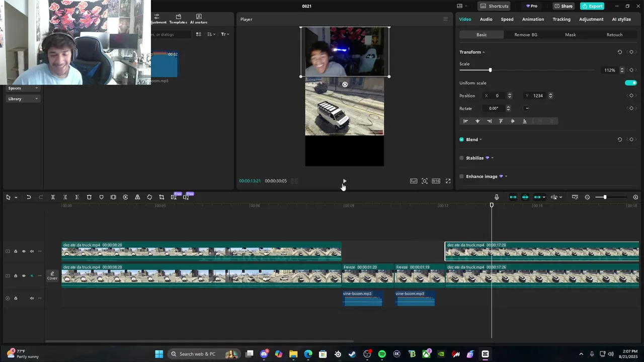The image size is (644, 362).
Task: Align clip to horizontal center
Action: pos(477,121)
